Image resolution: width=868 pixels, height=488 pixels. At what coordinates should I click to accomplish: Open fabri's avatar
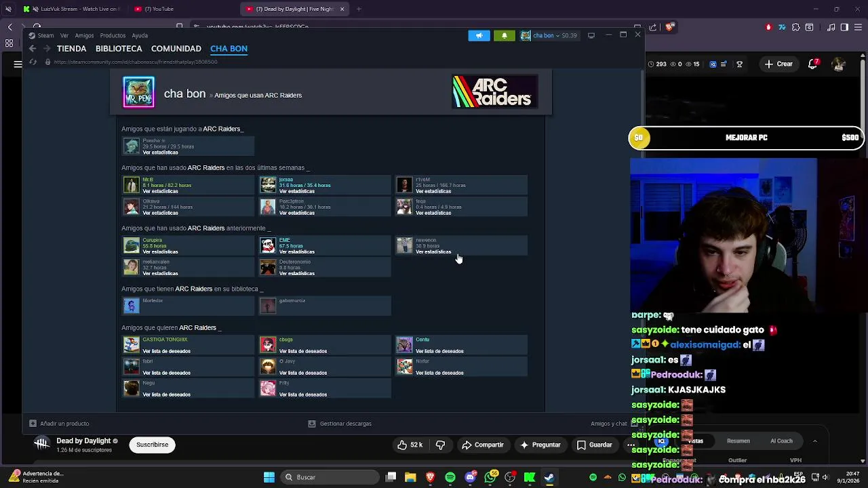[x=132, y=367]
